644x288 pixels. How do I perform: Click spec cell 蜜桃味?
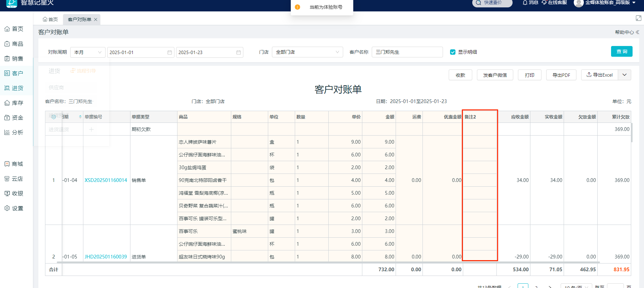250,231
